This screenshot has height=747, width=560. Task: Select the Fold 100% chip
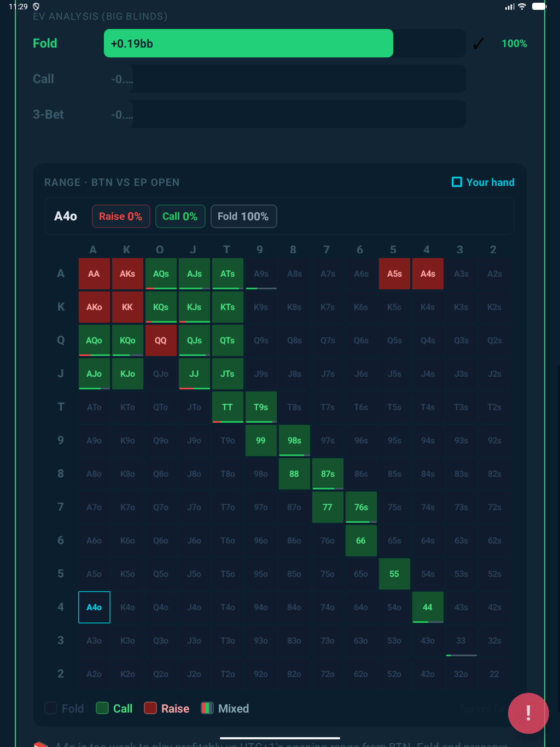(x=243, y=217)
